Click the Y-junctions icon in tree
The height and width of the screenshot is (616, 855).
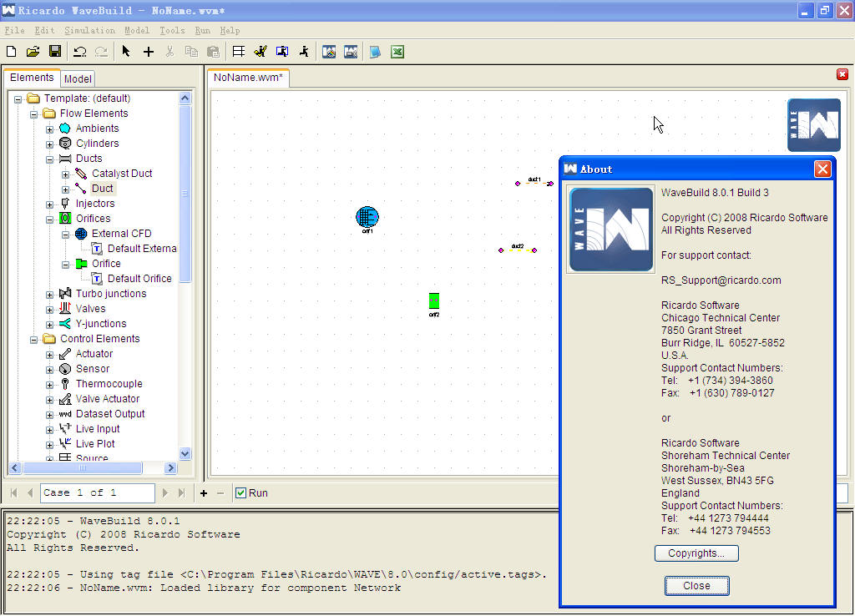click(65, 324)
